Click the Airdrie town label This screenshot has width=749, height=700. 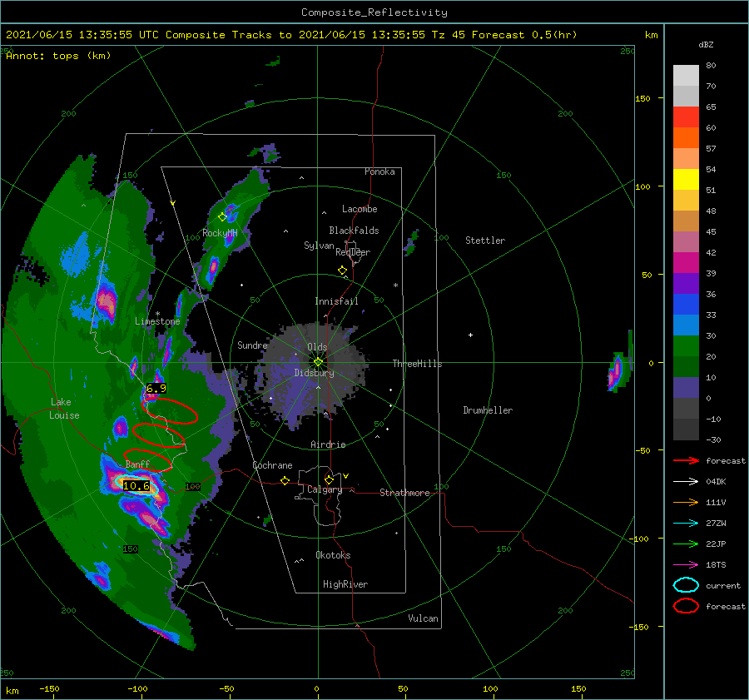pyautogui.click(x=328, y=444)
